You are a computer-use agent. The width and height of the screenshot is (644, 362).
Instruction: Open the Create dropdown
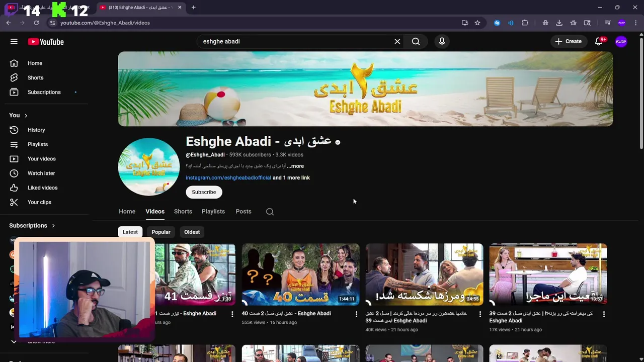[x=569, y=42]
